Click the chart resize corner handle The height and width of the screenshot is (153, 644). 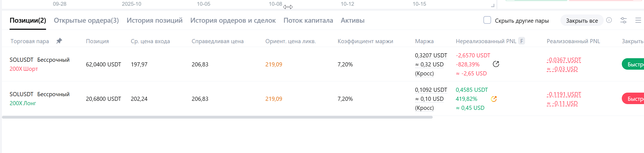(492, 5)
